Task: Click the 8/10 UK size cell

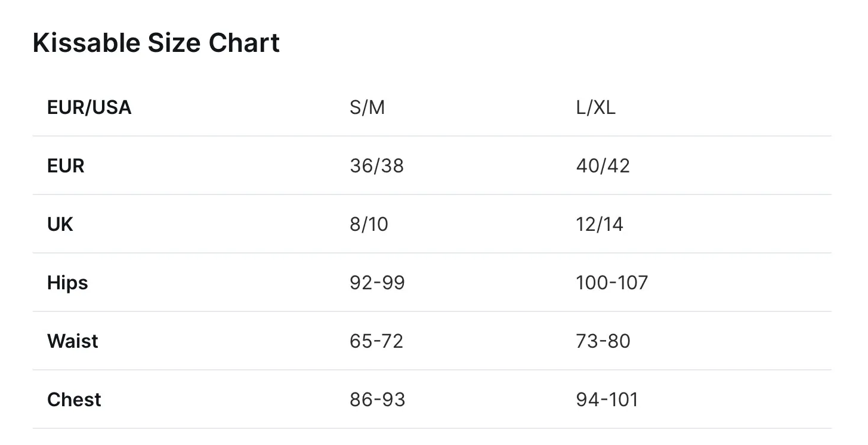Action: (x=369, y=224)
